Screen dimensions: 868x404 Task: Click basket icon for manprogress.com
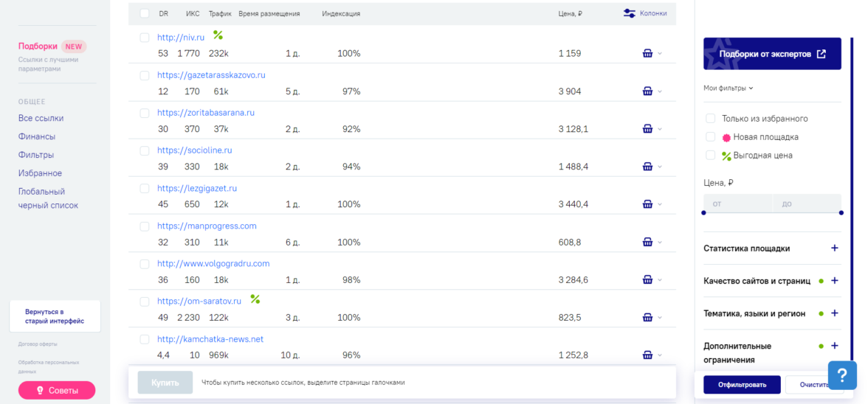point(647,242)
